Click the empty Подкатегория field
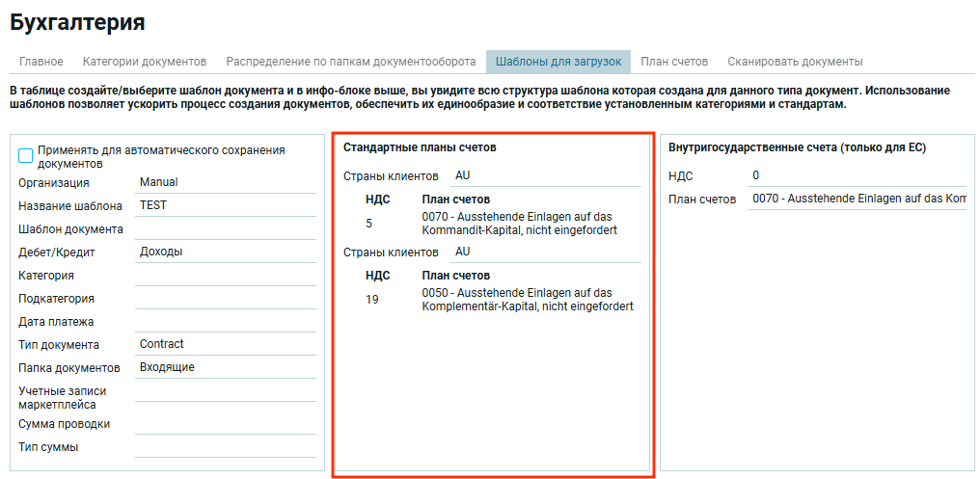980x479 pixels. pyautogui.click(x=225, y=299)
